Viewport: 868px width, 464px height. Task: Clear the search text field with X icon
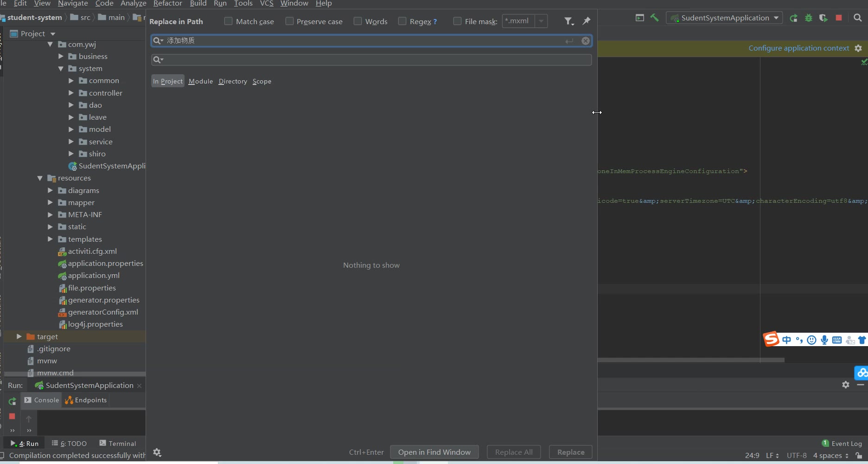(586, 41)
